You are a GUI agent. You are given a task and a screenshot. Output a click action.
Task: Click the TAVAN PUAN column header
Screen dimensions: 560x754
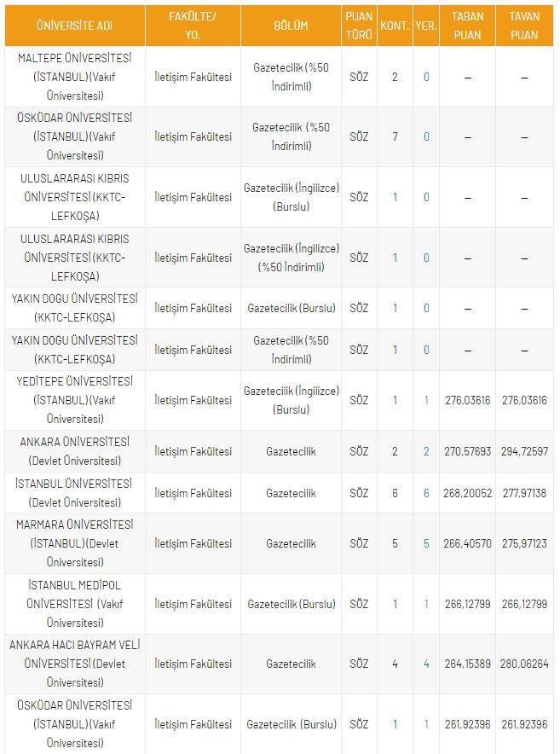pyautogui.click(x=524, y=26)
